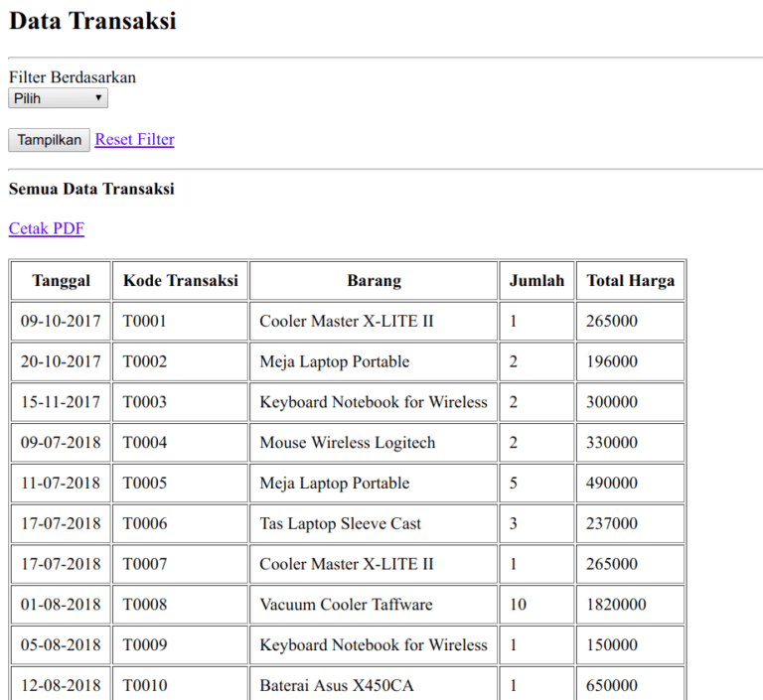Click total price 300000 cell
Screen dimensions: 763x700
tap(630, 402)
